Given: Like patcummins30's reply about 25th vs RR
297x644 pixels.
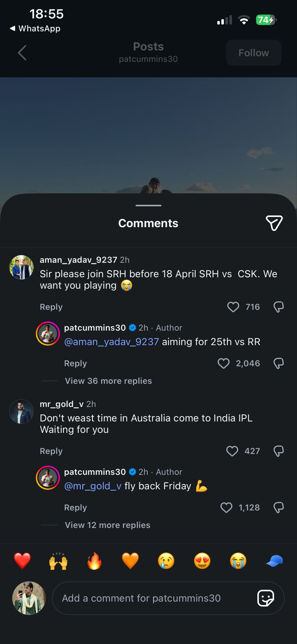Looking at the screenshot, I should (223, 363).
